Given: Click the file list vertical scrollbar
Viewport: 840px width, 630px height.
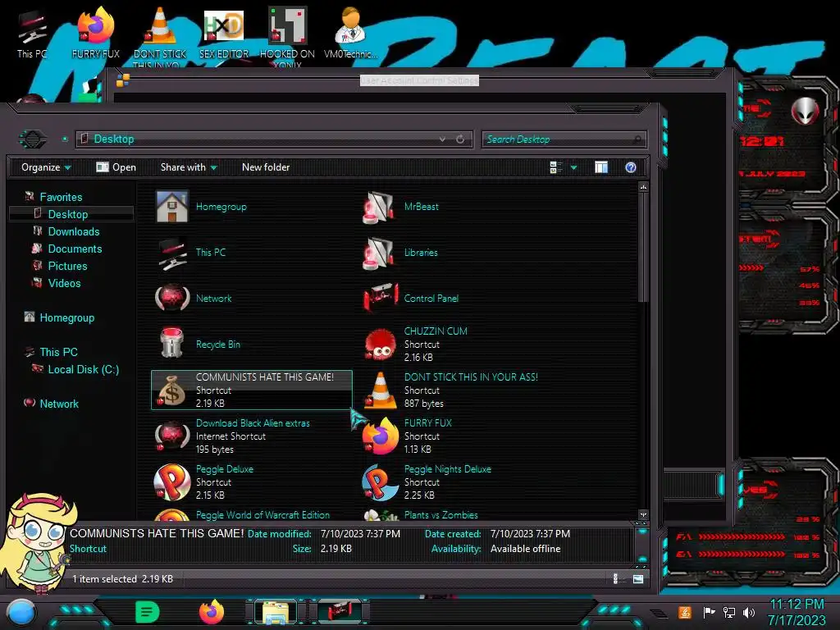Looking at the screenshot, I should pos(643,247).
